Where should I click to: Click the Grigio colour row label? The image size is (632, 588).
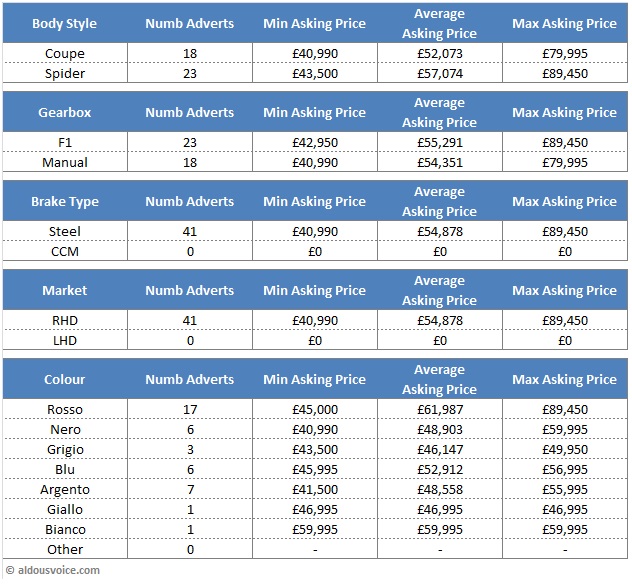pyautogui.click(x=66, y=449)
